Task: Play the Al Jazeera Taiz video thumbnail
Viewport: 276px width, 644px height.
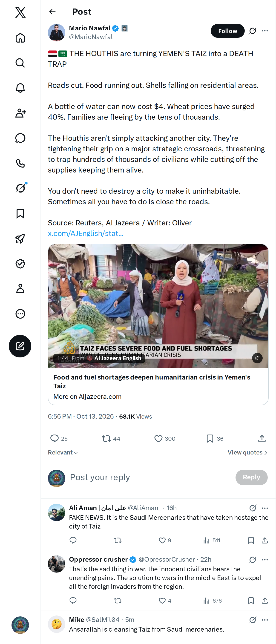Action: point(158,306)
